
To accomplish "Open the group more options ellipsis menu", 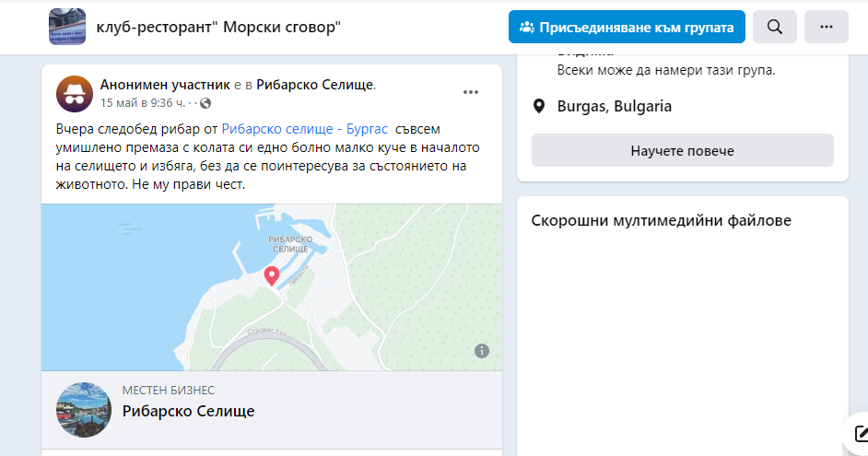I will (x=827, y=28).
